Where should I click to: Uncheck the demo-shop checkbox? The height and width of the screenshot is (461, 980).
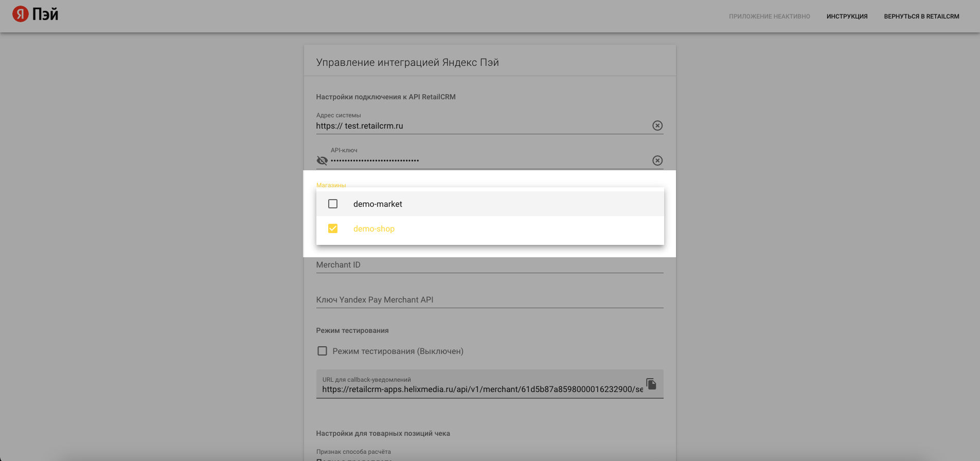pos(333,228)
